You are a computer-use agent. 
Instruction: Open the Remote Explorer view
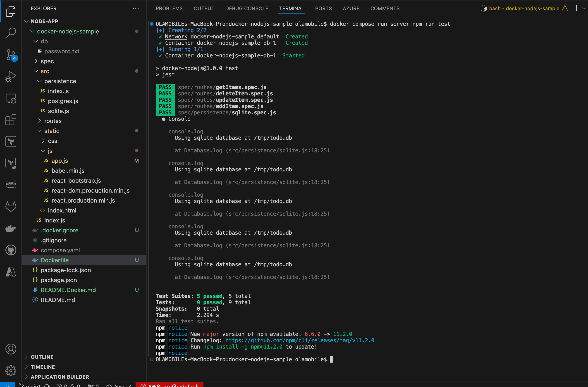[11, 98]
